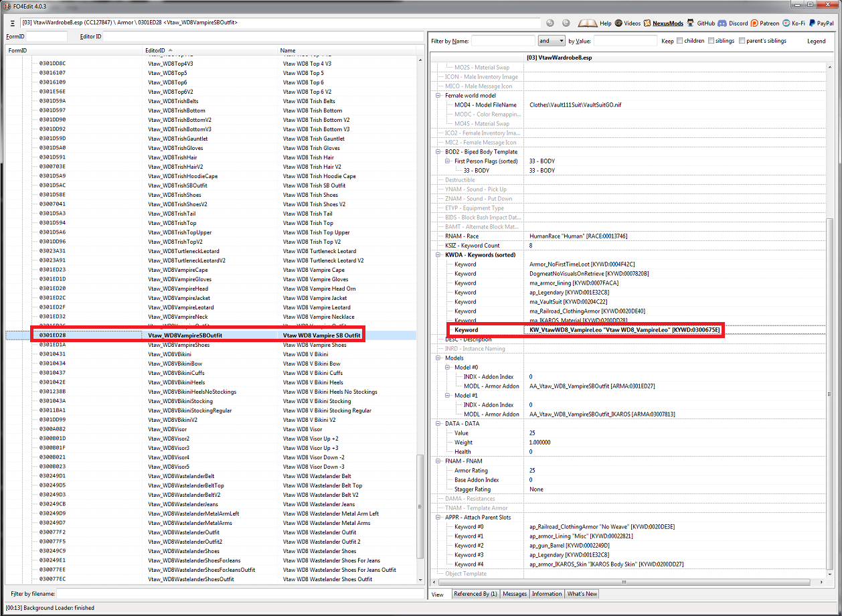Switch to the Referenced By (1) tab
Viewport: 842px width, 616px height.
point(475,594)
